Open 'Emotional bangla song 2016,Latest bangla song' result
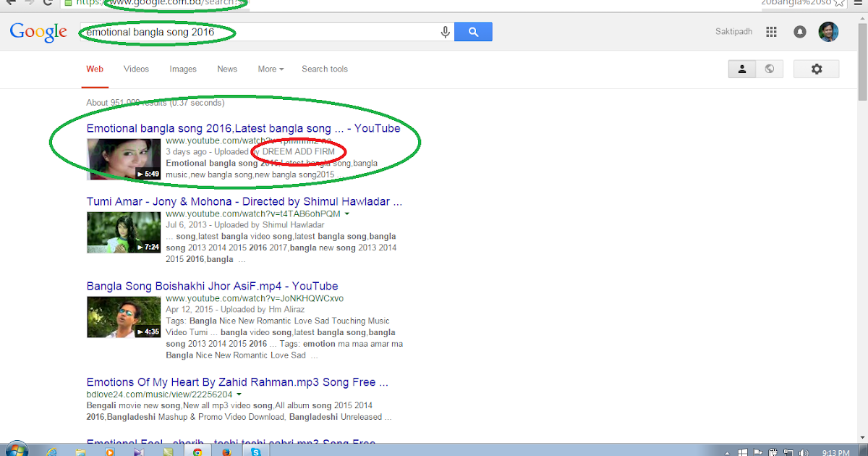Screen dimensions: 868x456 click(243, 128)
